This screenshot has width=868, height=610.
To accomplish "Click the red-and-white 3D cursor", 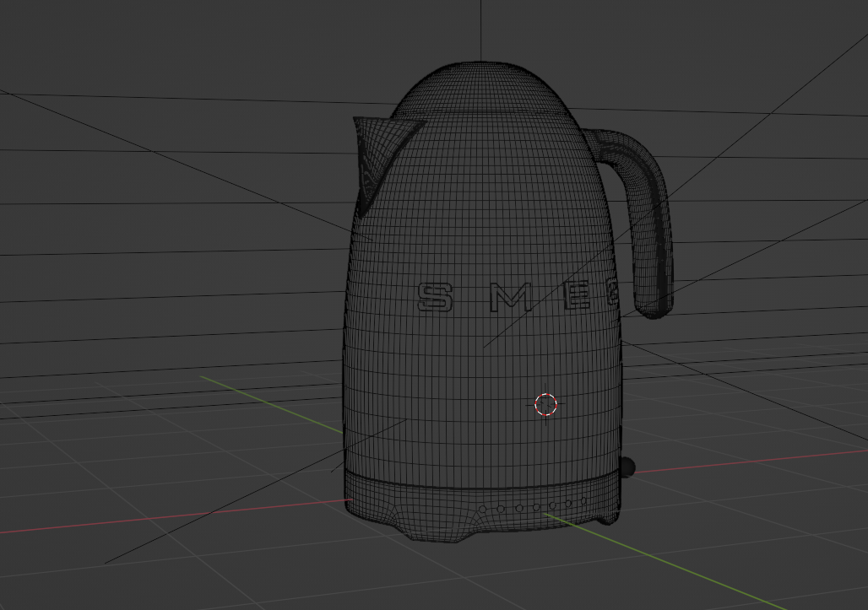I will pyautogui.click(x=547, y=405).
